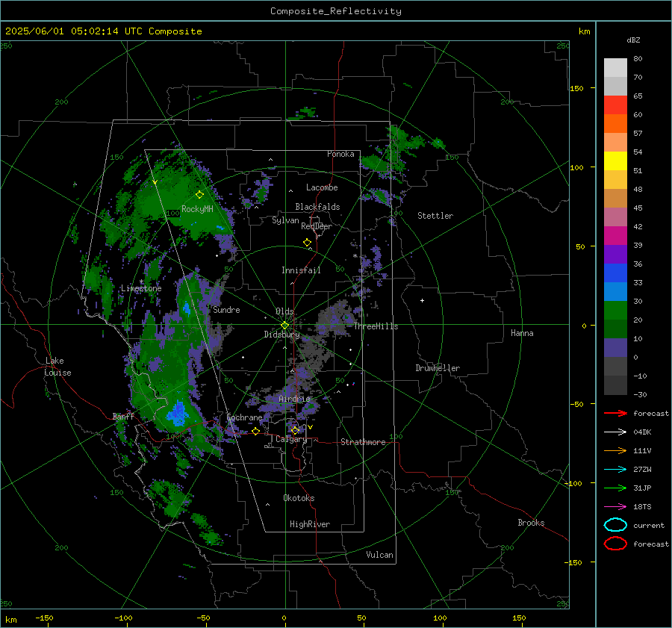
Task: Select the dark orange swatch below 60 dBZ
Action: coord(615,123)
